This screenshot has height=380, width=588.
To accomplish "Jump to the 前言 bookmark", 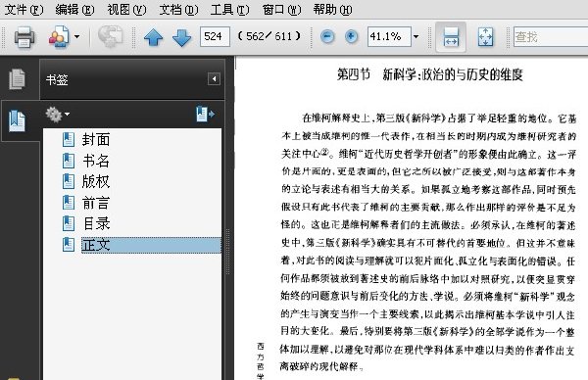I will [96, 203].
